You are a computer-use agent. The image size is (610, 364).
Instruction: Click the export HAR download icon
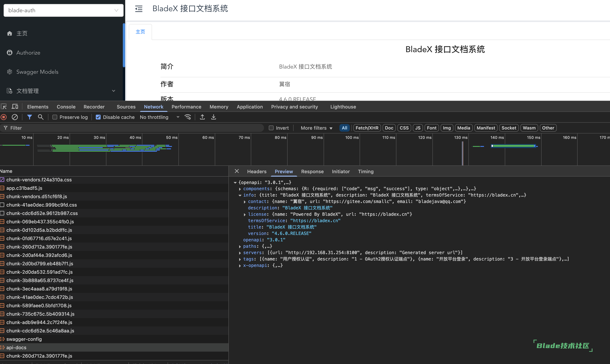(x=214, y=117)
